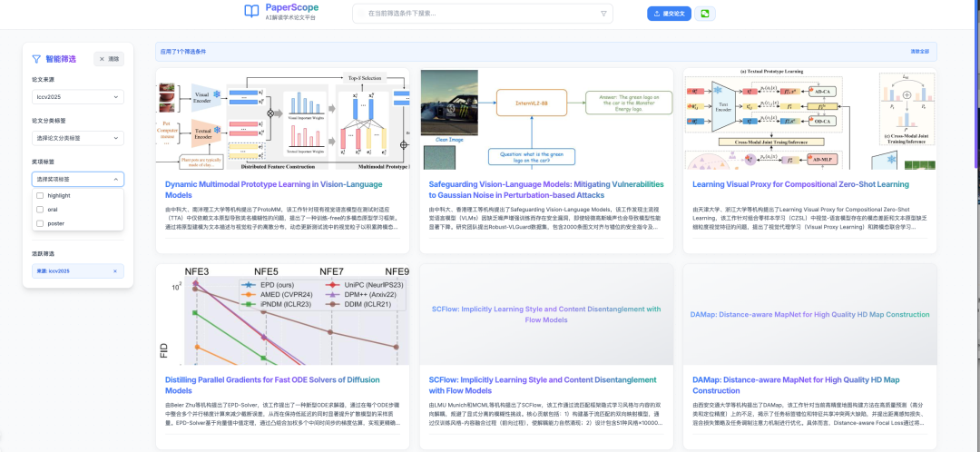Check the highlight award checkbox
Image resolution: width=980 pixels, height=452 pixels.
tap(39, 195)
